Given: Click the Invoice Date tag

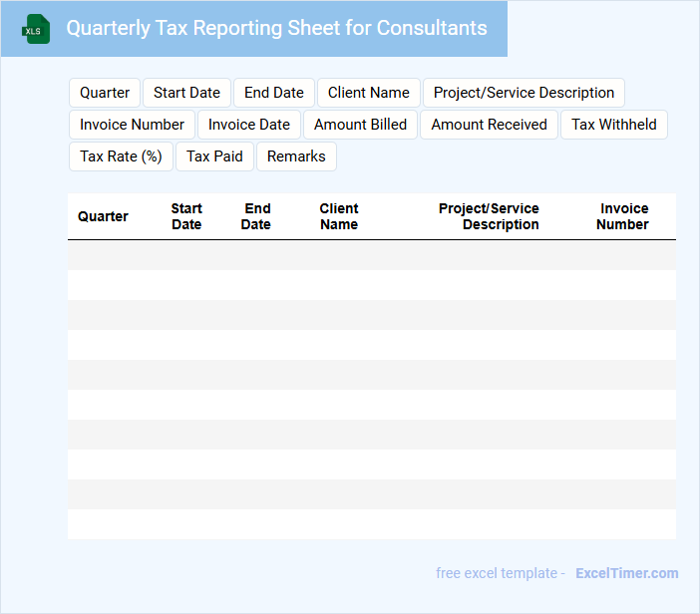Looking at the screenshot, I should pos(249,125).
